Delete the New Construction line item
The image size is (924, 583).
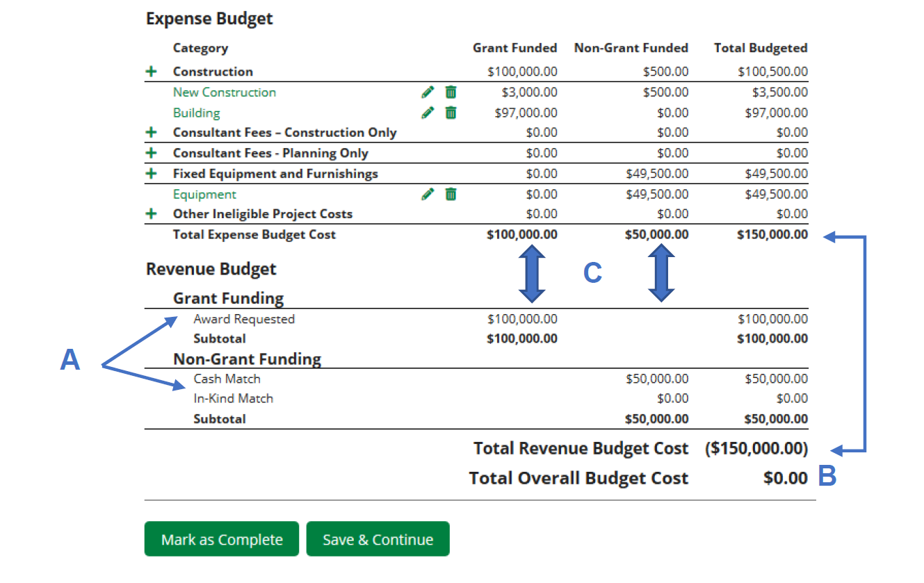(451, 92)
